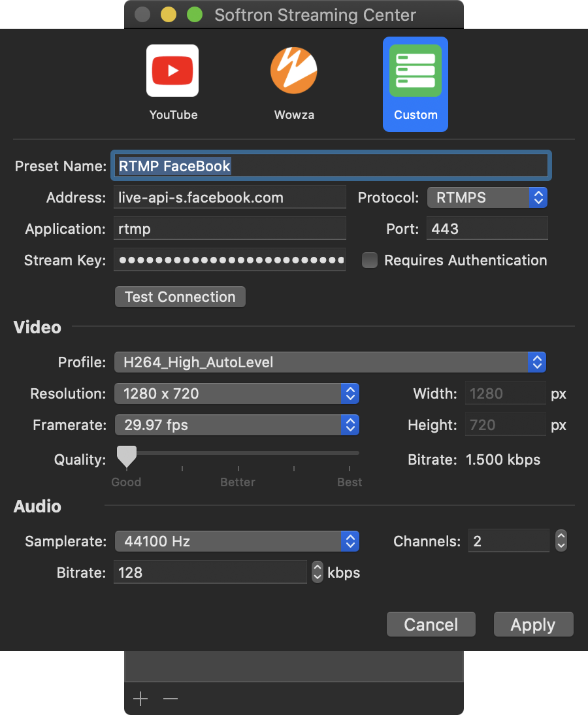This screenshot has width=588, height=715.
Task: Click the Quality slider handle
Action: tap(126, 456)
